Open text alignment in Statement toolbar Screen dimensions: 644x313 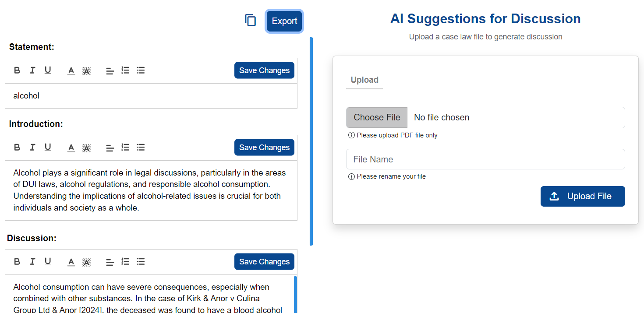tap(110, 70)
